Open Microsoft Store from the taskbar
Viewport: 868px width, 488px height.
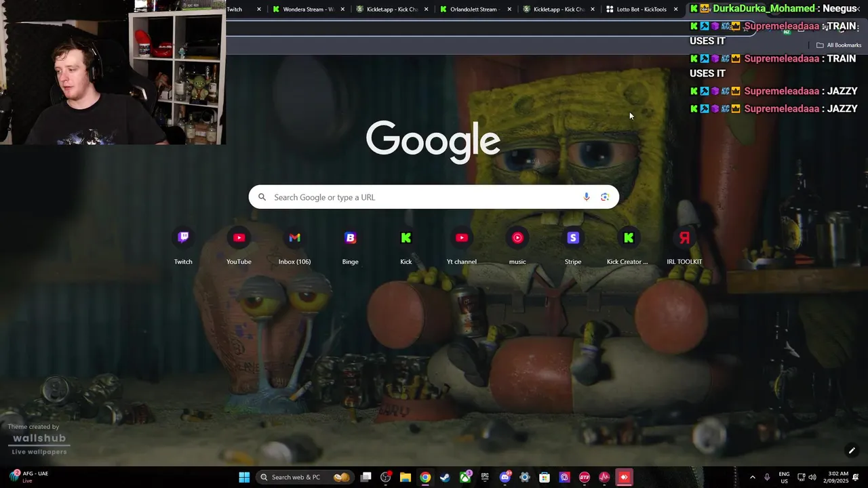[x=545, y=477]
